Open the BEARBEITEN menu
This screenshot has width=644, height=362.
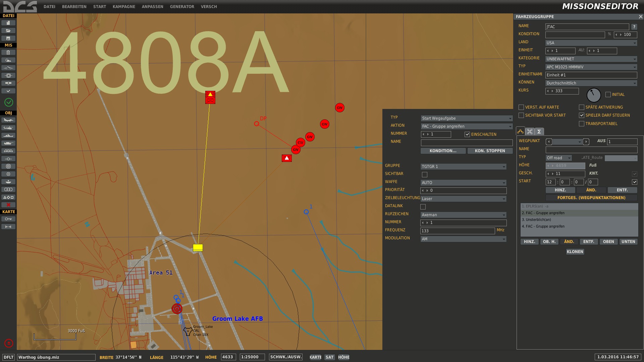point(74,7)
